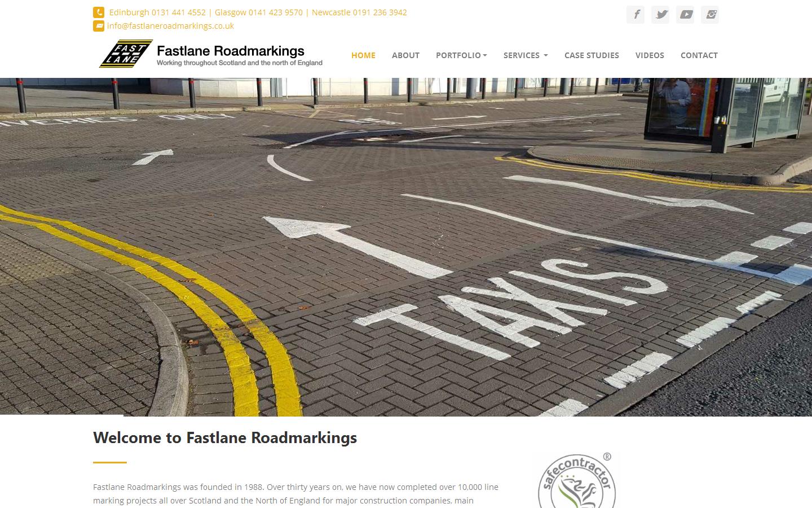812x508 pixels.
Task: Click the SafeContractor accreditation badge
Action: click(x=576, y=480)
